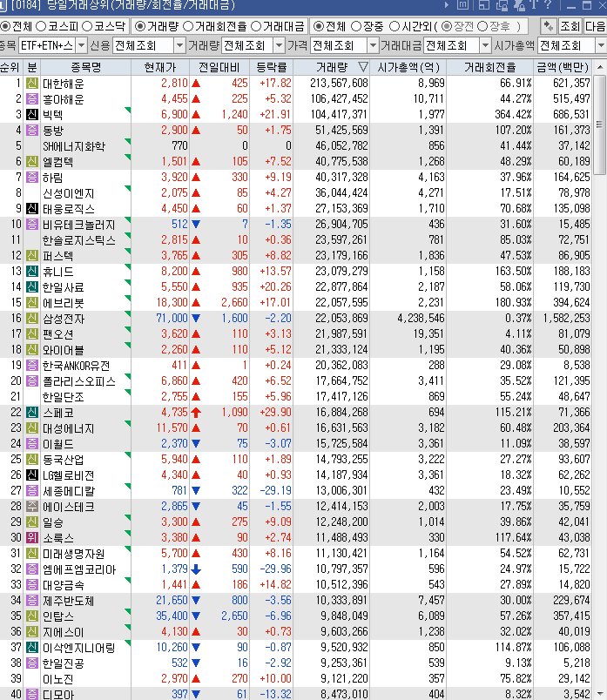Click the up triangle in 에브리봇 row

tap(196, 303)
